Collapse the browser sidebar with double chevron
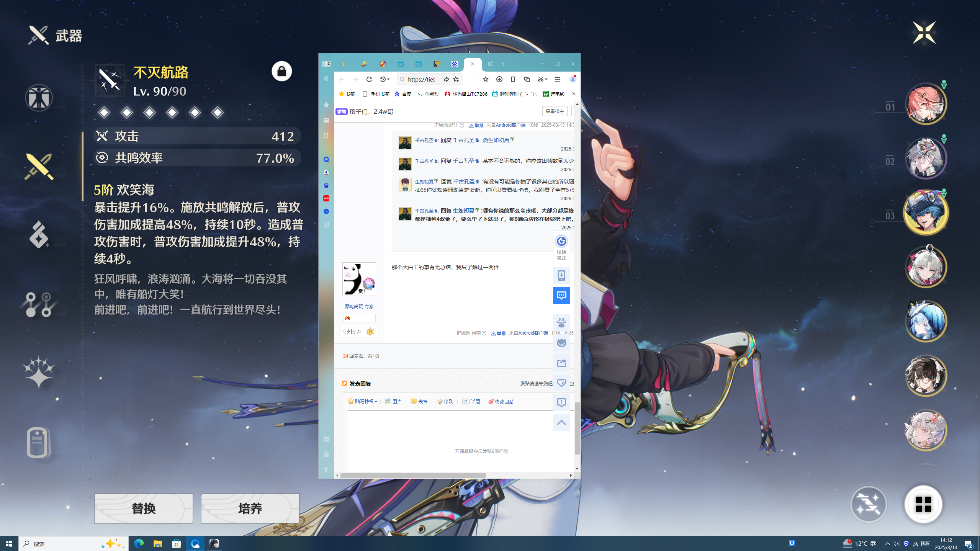 (x=326, y=78)
